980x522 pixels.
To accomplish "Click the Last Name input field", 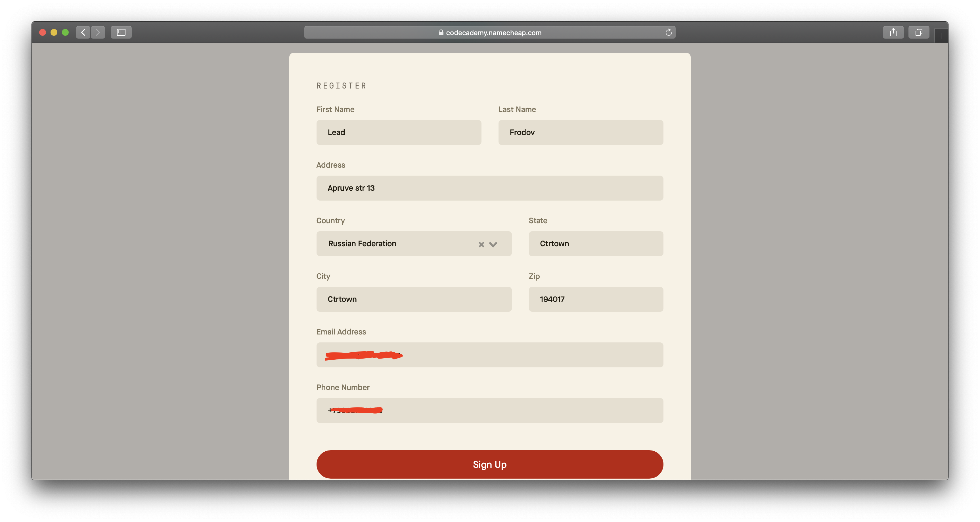I will point(581,132).
